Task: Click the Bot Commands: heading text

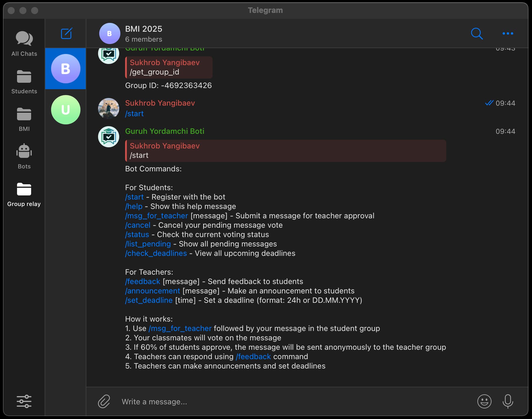Action: point(153,169)
